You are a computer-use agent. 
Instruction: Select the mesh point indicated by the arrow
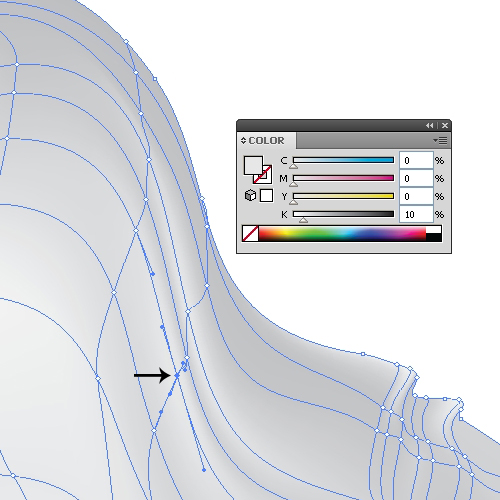[177, 376]
